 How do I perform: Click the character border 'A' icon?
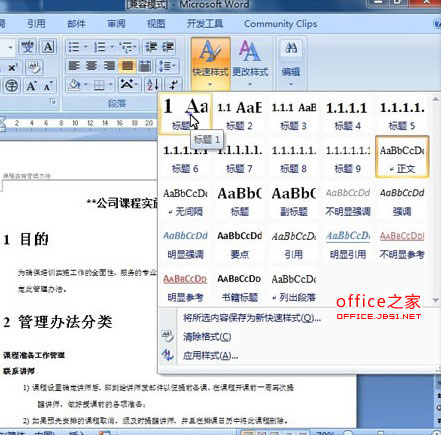pos(48,47)
